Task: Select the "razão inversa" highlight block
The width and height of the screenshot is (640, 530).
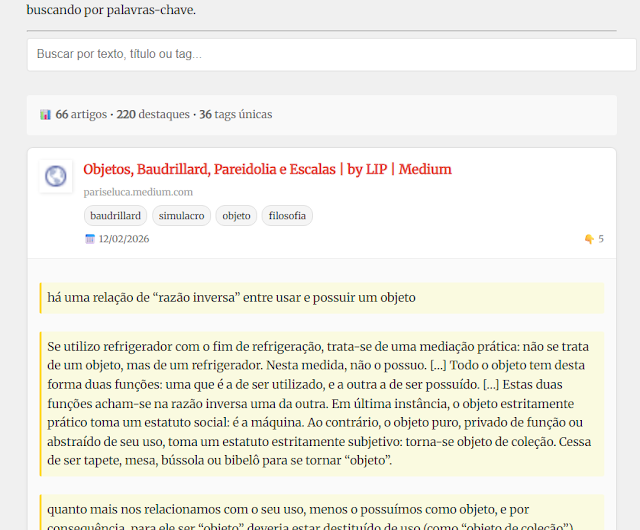Action: [x=321, y=297]
